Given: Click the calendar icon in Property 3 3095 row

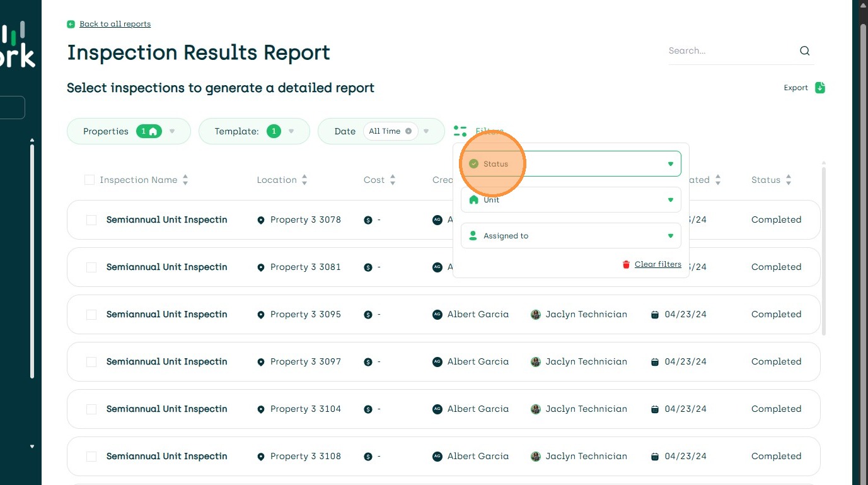Looking at the screenshot, I should [655, 315].
